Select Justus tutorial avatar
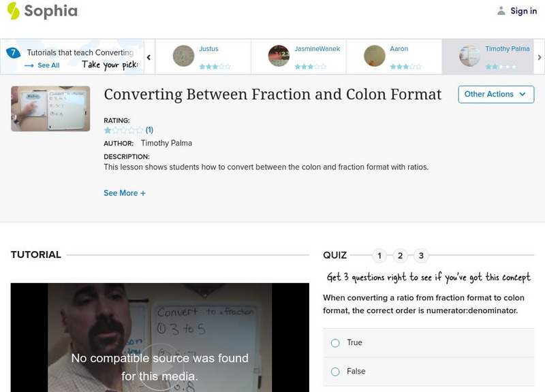 point(183,56)
